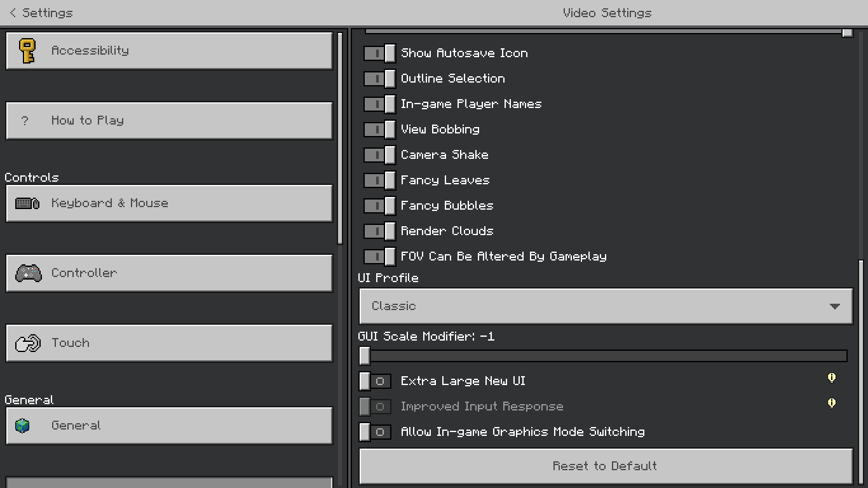This screenshot has width=868, height=488.
Task: Open the Touch settings section
Action: tap(169, 343)
